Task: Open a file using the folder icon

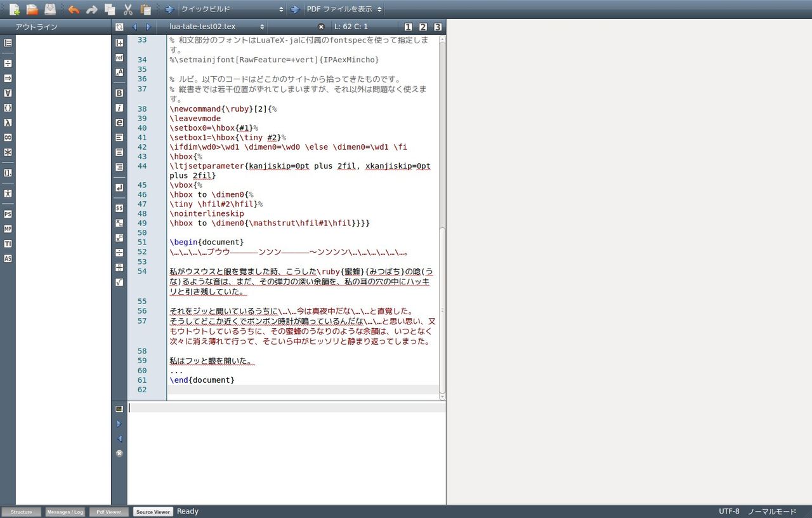Action: (x=32, y=10)
